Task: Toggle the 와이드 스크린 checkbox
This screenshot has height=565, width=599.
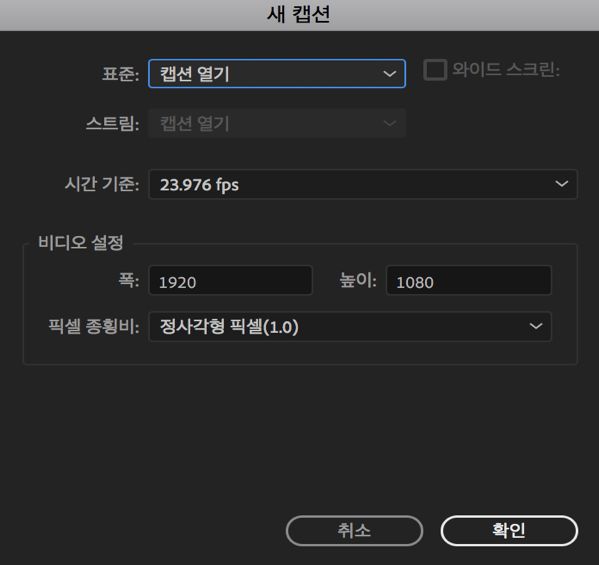Action: [x=435, y=70]
